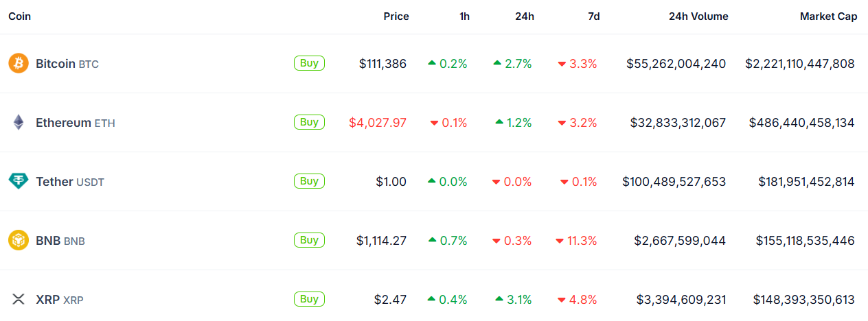The height and width of the screenshot is (321, 868).
Task: Sort by the 1h change column
Action: click(464, 16)
